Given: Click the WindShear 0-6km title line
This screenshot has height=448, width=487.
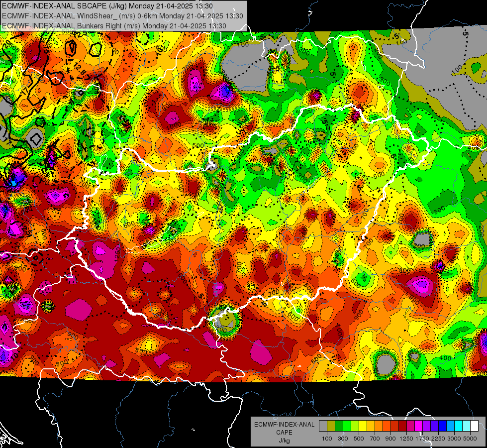Looking at the screenshot, I should 122,16.
